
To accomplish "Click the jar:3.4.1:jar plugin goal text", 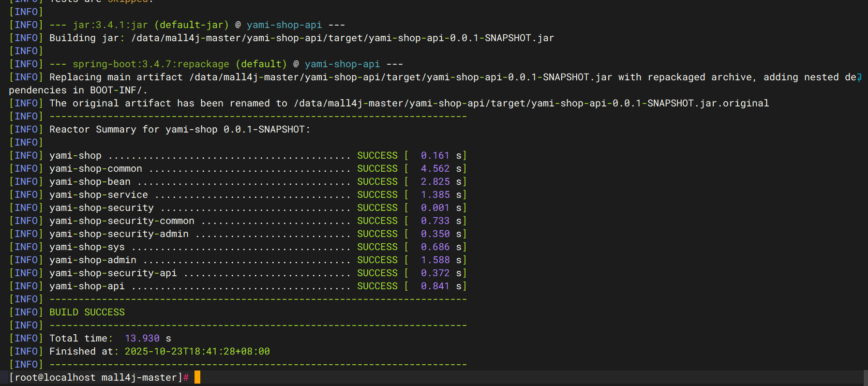I will (x=110, y=25).
